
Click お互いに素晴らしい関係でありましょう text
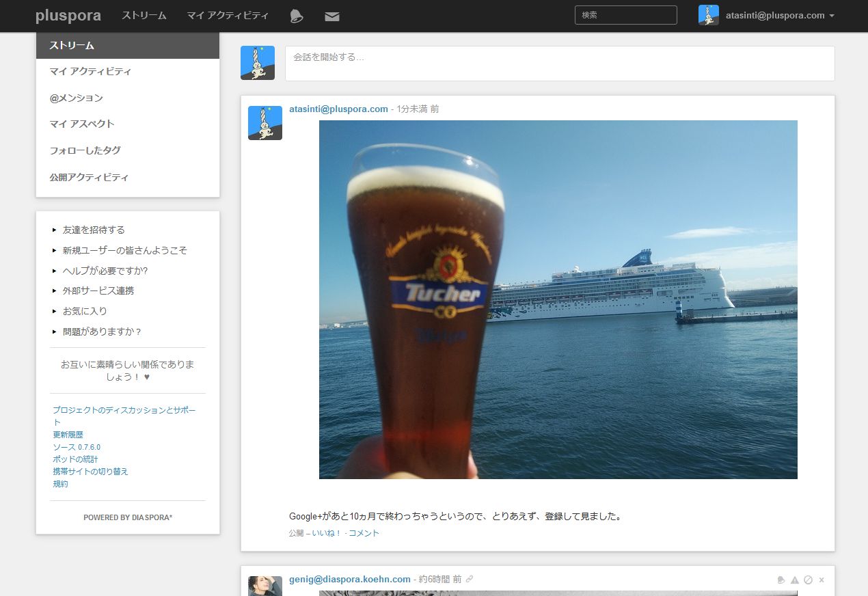click(x=128, y=370)
